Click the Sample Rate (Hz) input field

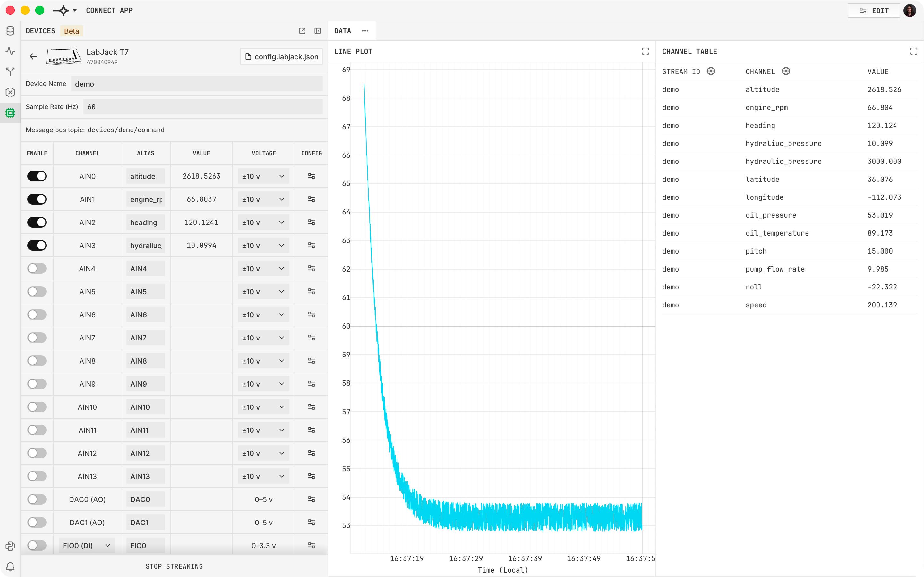(x=203, y=107)
